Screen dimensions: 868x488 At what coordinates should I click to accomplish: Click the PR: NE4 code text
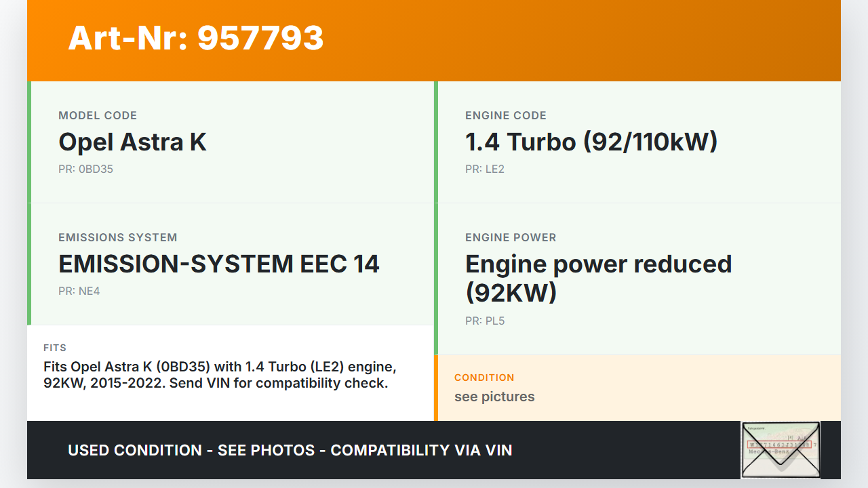(x=79, y=291)
